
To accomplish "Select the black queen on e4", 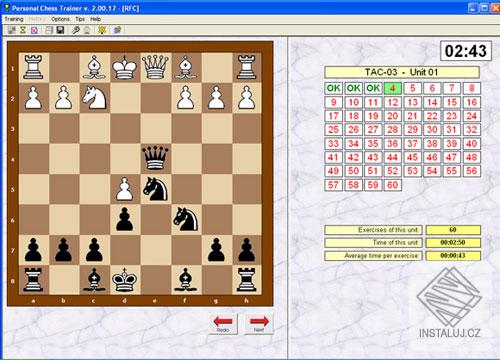I will click(155, 158).
